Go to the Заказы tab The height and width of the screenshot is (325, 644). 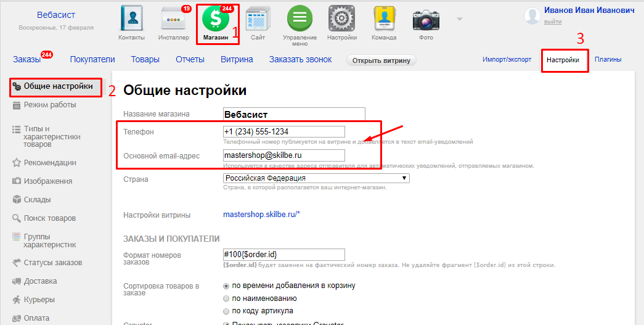27,60
